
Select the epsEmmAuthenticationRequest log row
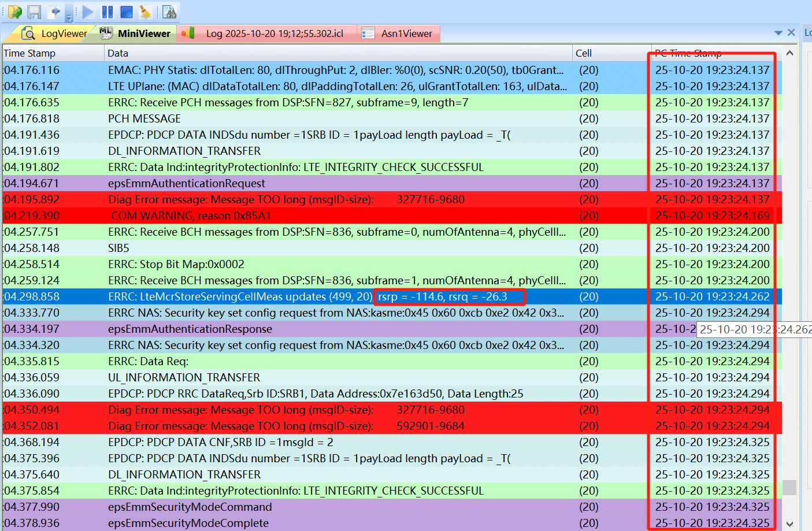pyautogui.click(x=186, y=183)
